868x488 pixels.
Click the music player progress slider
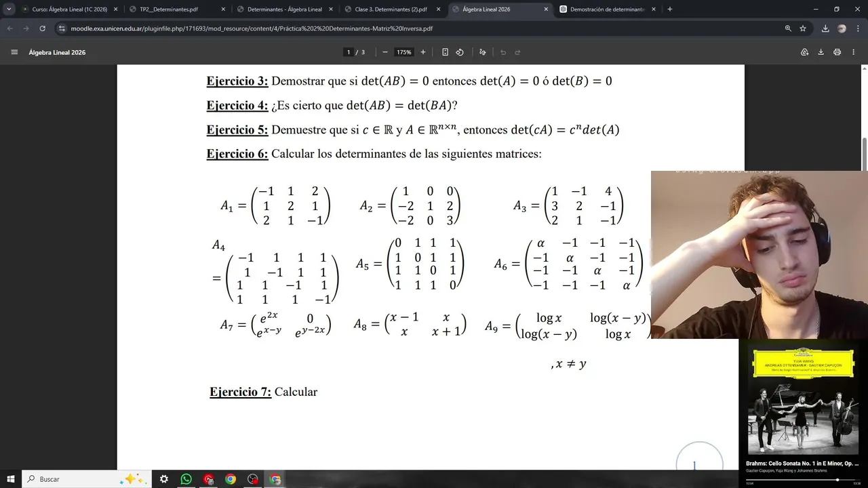802,479
